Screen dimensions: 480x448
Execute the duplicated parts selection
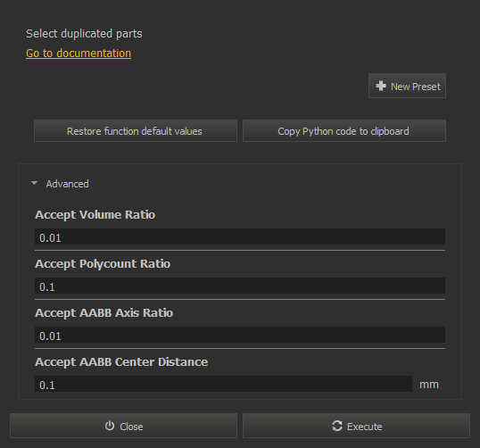tap(356, 426)
